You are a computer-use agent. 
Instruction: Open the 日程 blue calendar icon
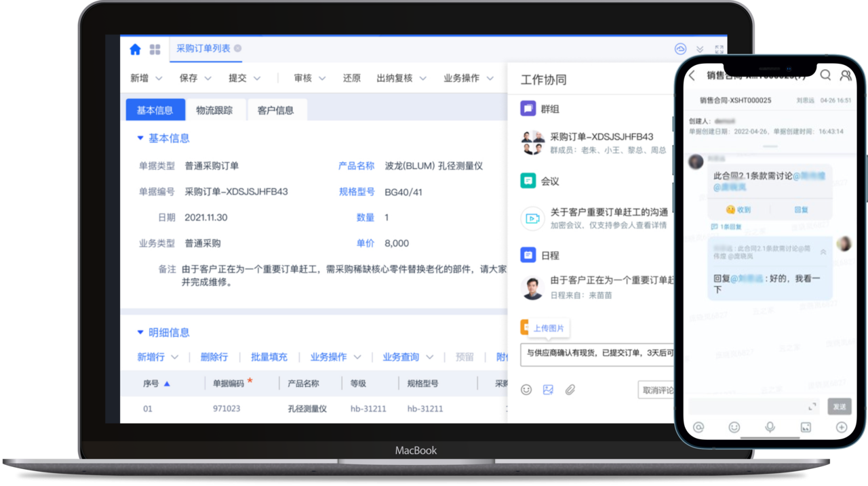click(528, 256)
